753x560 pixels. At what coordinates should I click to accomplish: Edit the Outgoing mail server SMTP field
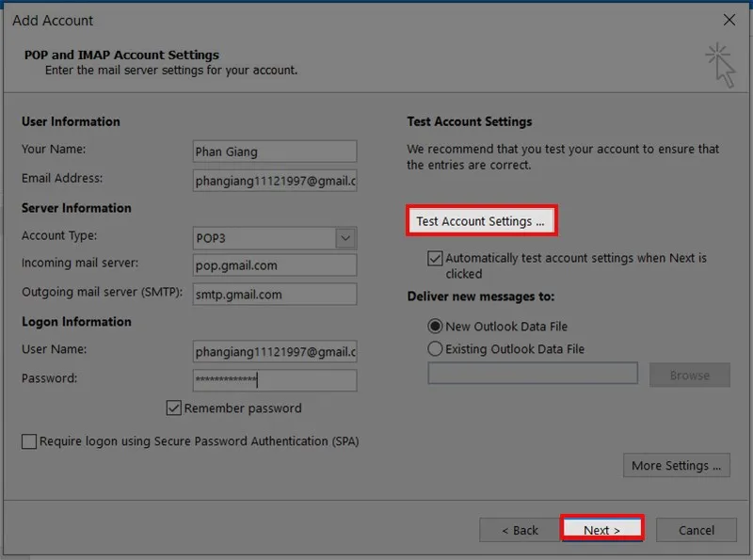pos(274,295)
